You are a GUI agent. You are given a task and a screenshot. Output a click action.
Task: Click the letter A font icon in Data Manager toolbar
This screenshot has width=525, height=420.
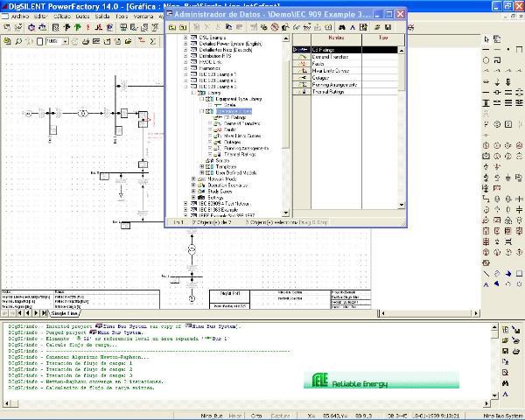point(353,27)
